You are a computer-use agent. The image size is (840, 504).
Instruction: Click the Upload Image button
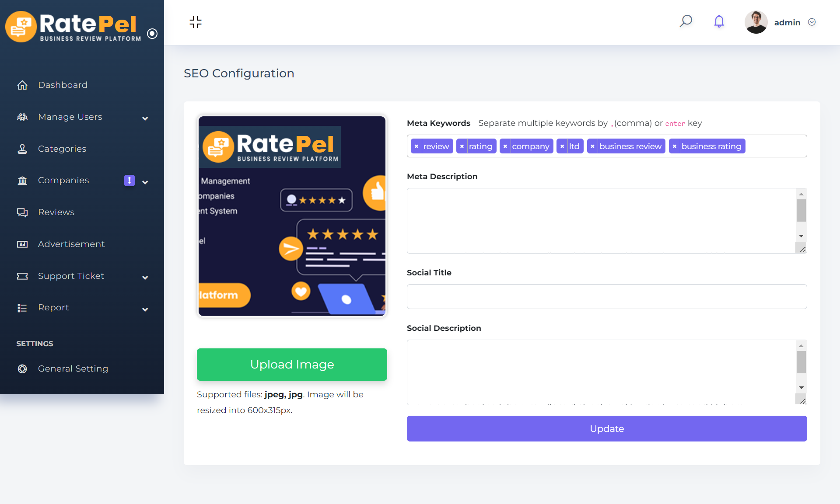click(x=292, y=365)
